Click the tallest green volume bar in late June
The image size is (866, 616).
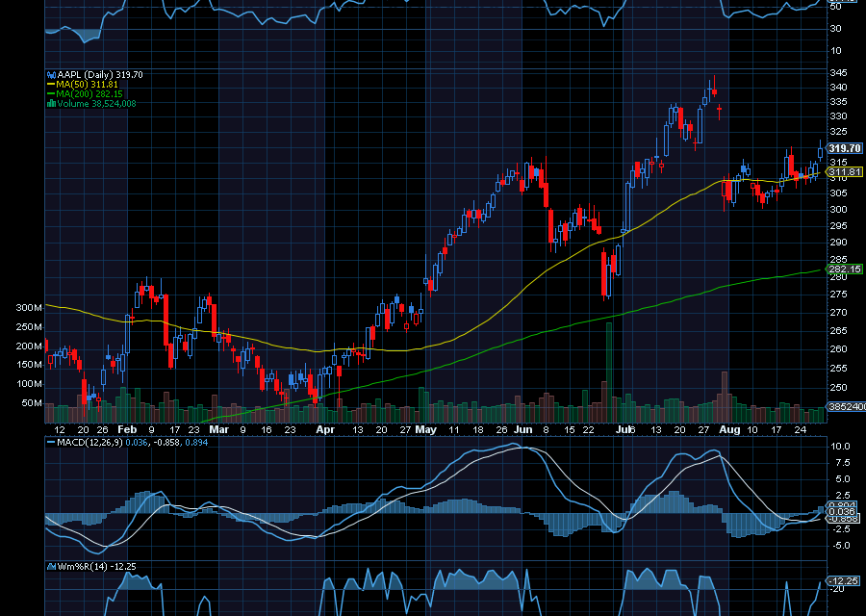click(609, 372)
